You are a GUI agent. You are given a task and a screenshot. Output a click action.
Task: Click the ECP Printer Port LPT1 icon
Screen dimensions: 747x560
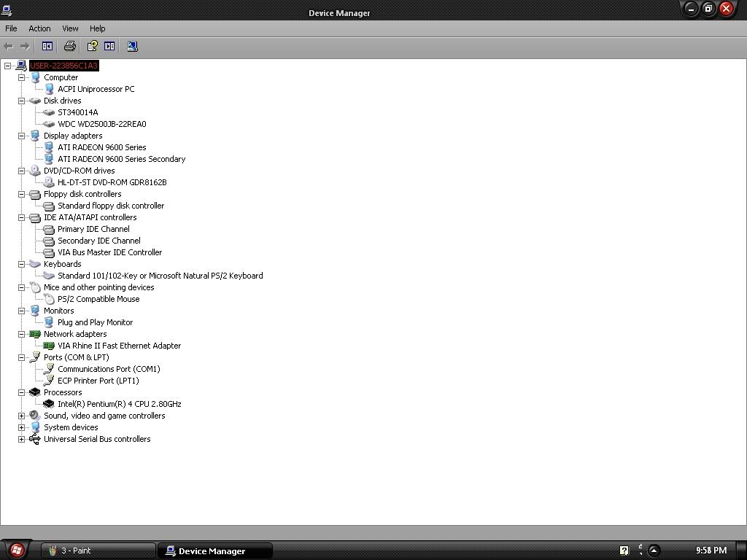point(49,381)
